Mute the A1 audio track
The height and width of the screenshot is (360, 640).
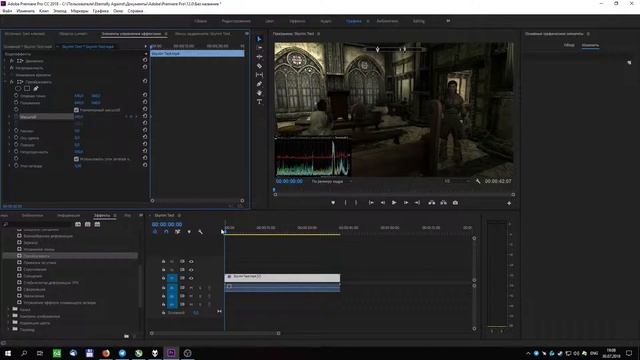191,288
